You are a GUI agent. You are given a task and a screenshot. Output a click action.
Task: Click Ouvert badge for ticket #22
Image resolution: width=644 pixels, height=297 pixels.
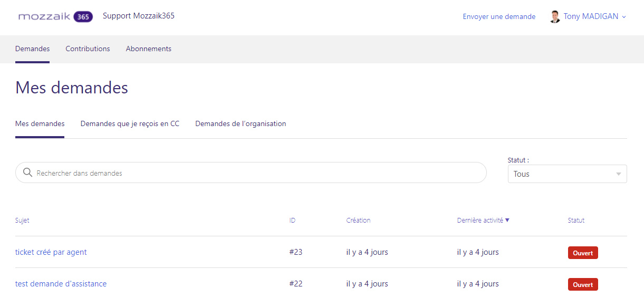click(x=583, y=285)
